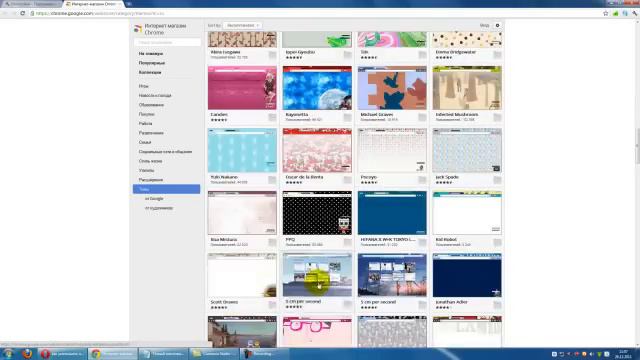Open the Camtasia Studio taskbar item

213,353
